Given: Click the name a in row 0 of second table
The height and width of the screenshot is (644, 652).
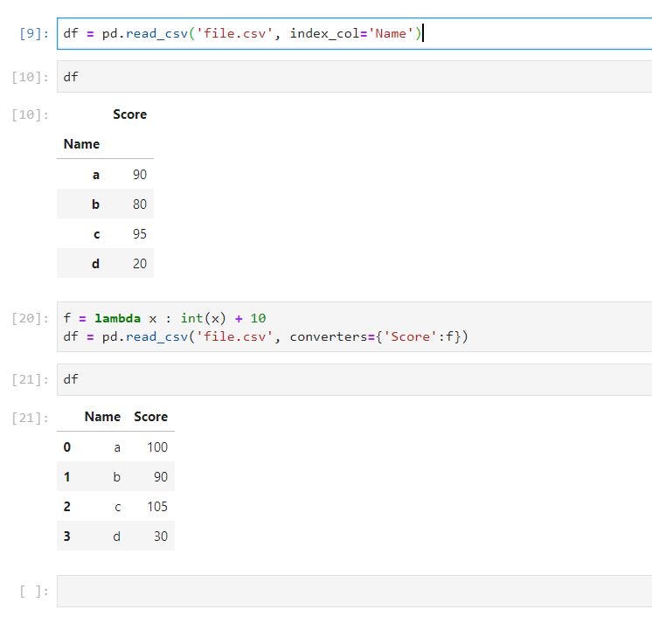Looking at the screenshot, I should tap(117, 447).
